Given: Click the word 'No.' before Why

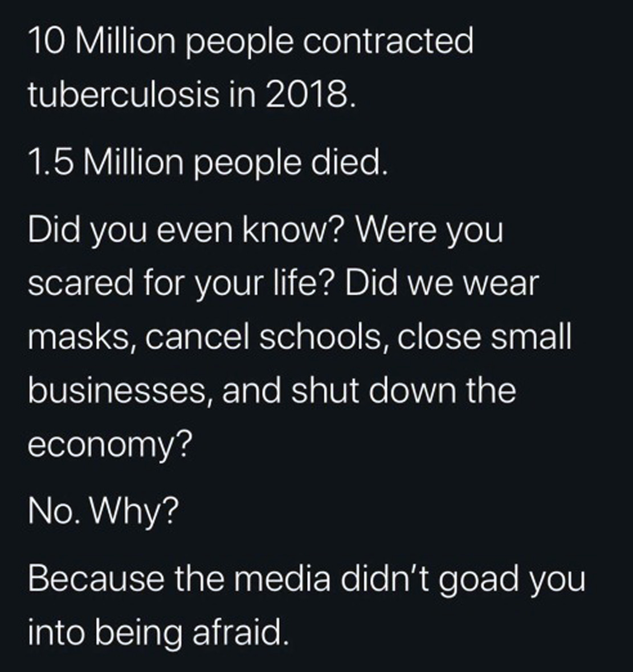Looking at the screenshot, I should point(54,511).
